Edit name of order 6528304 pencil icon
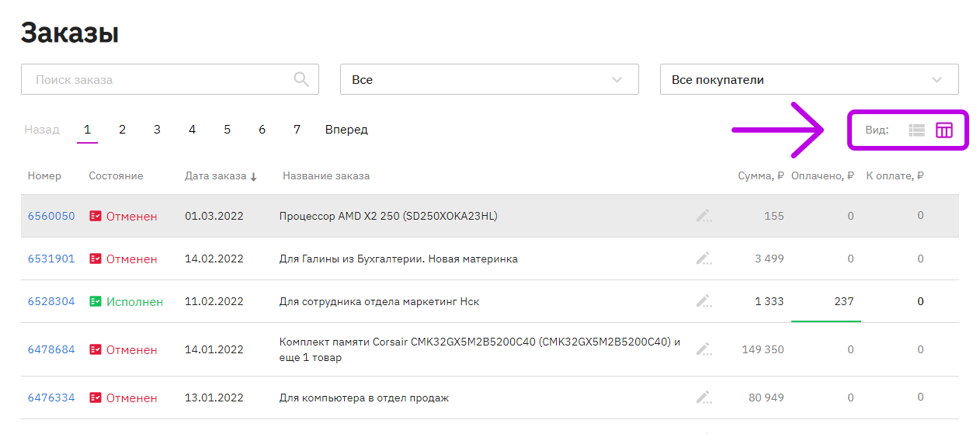Screen dimensions: 980x434 click(704, 301)
